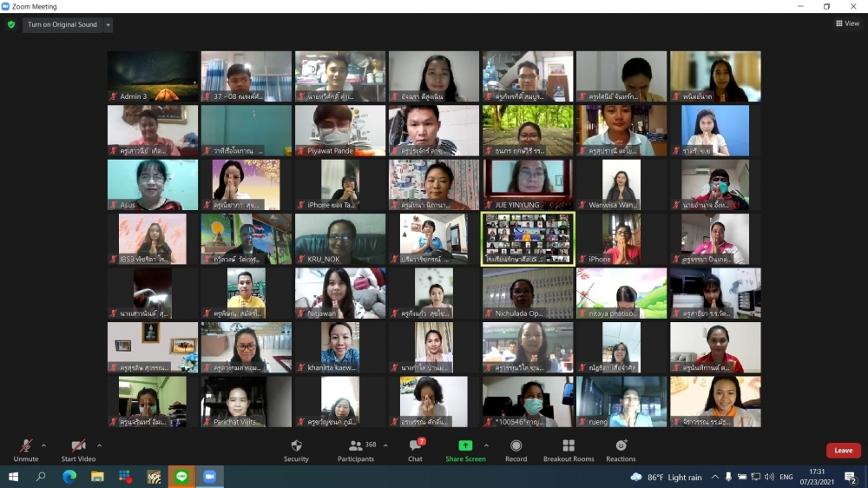868x488 pixels.
Task: Click the green Share Screen icon
Action: pyautogui.click(x=465, y=446)
